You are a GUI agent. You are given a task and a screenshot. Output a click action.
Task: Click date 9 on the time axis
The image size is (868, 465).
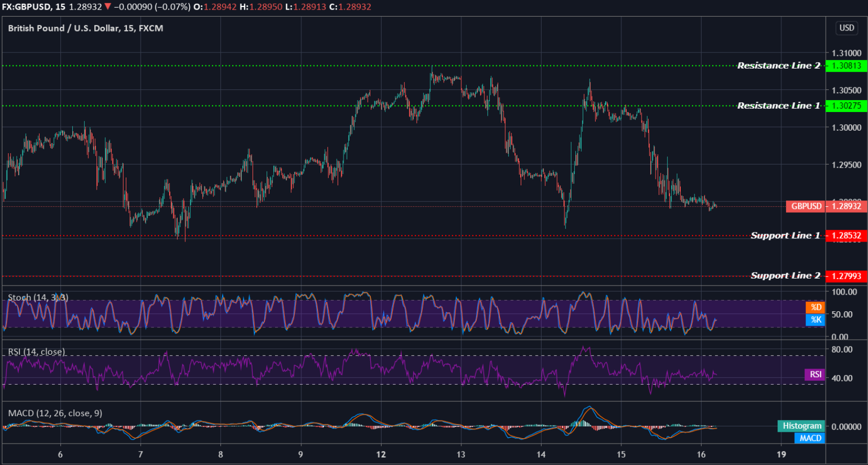[x=301, y=454]
